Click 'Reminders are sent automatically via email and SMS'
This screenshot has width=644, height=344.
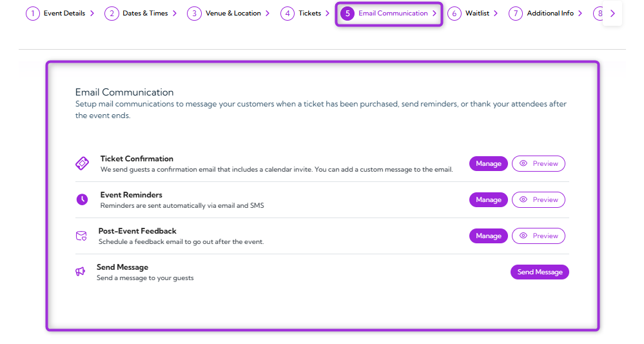(182, 205)
